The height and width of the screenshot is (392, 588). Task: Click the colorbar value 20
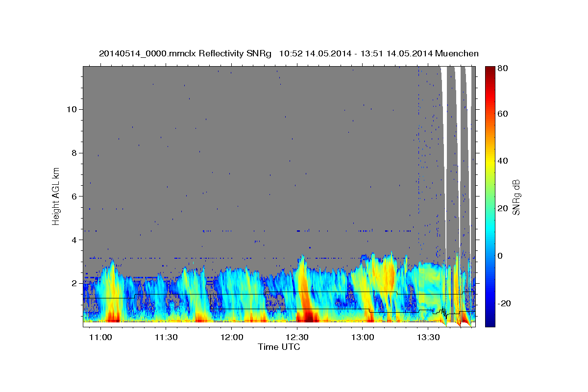click(x=504, y=209)
